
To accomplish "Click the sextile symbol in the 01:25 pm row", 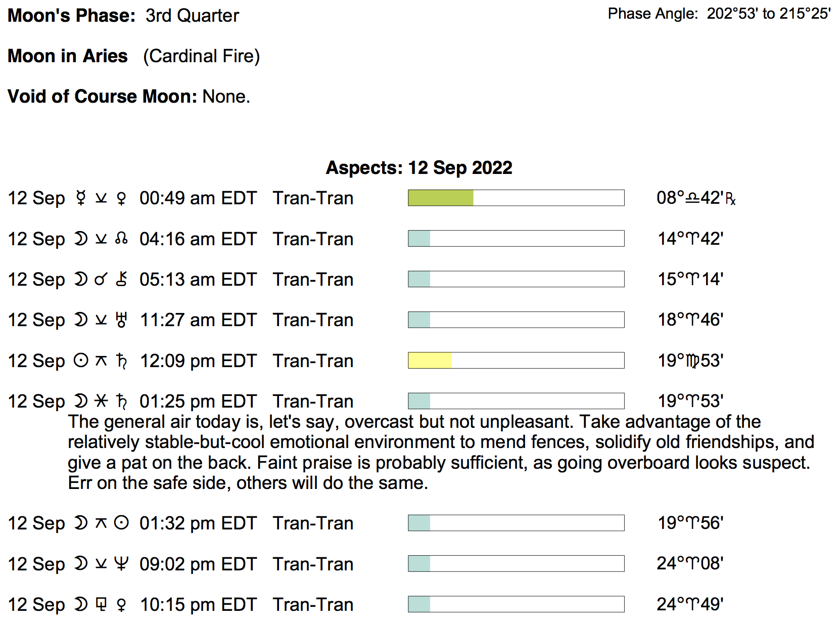I will (101, 401).
